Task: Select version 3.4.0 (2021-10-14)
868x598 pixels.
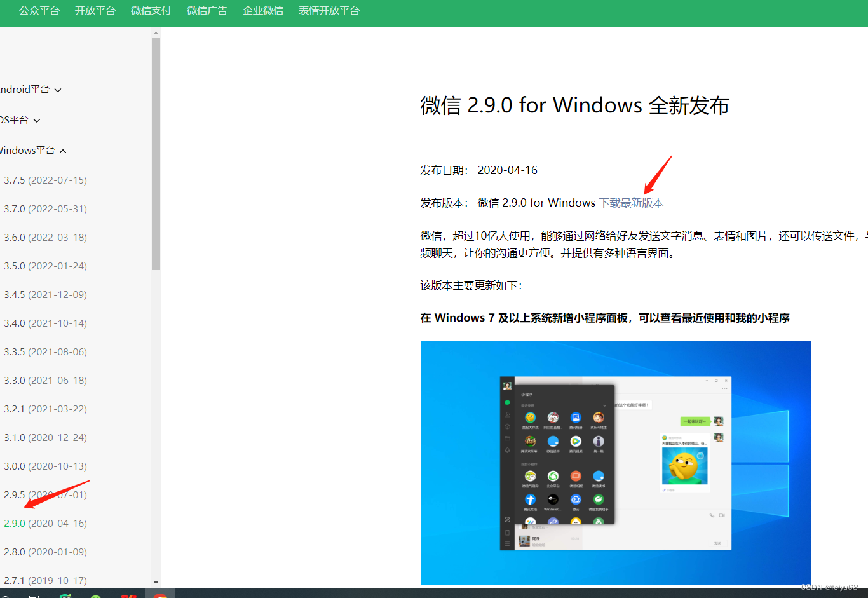Action: (45, 323)
